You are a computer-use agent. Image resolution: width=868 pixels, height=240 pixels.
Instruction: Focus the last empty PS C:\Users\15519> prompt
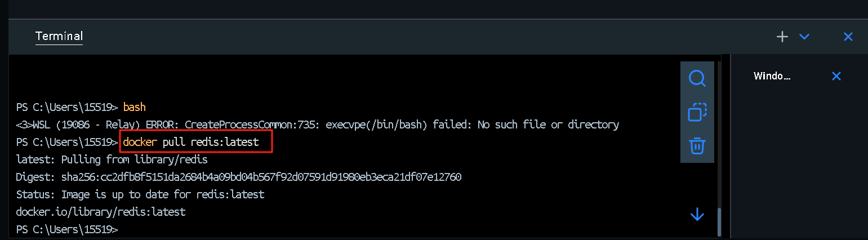67,230
